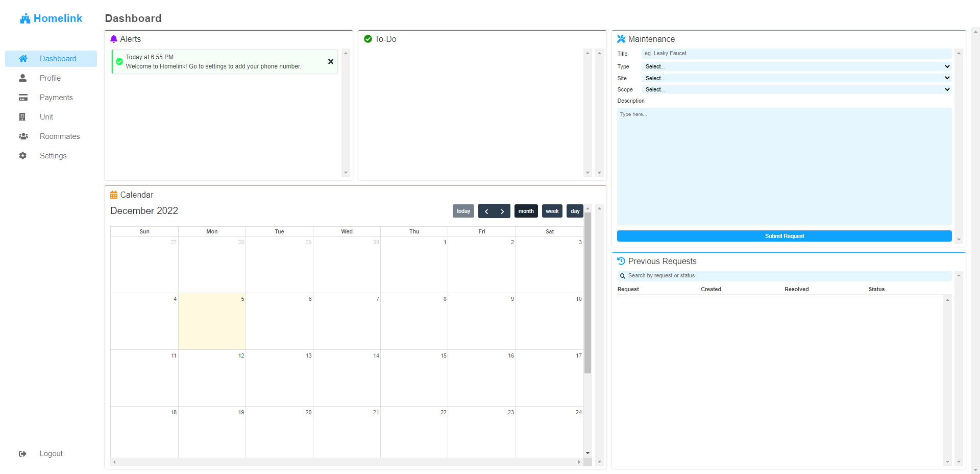Click the calendar today button
The height and width of the screenshot is (474, 980).
click(463, 211)
